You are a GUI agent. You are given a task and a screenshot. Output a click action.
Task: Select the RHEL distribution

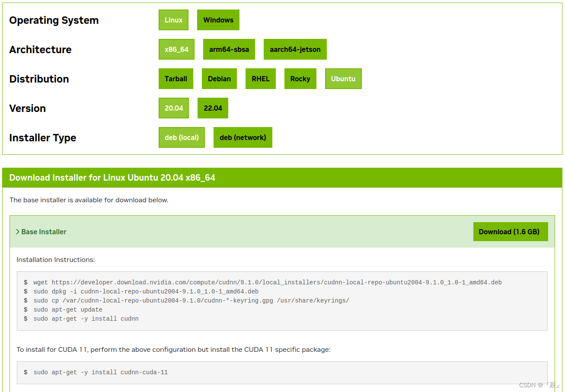coord(260,78)
